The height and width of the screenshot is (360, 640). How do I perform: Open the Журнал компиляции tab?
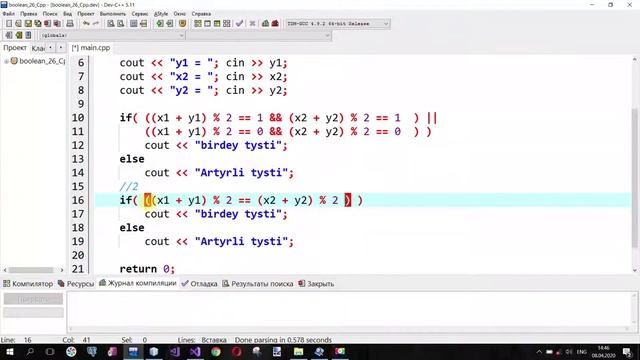(x=138, y=283)
